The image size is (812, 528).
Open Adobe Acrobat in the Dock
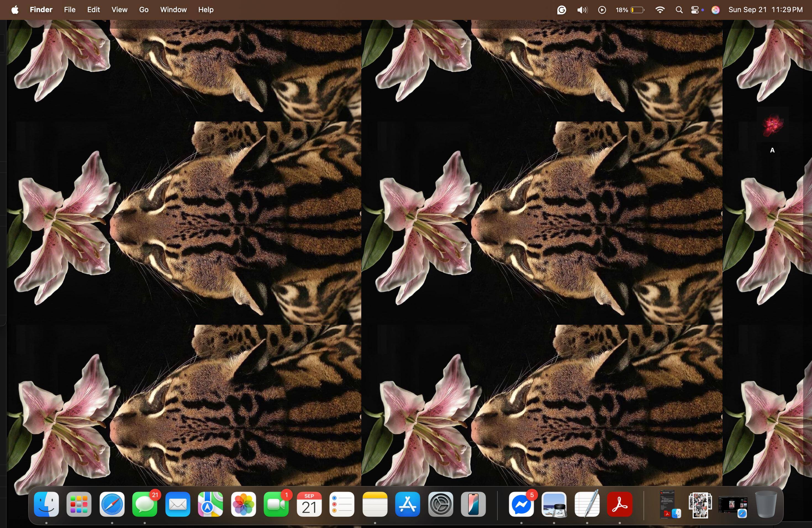click(619, 504)
